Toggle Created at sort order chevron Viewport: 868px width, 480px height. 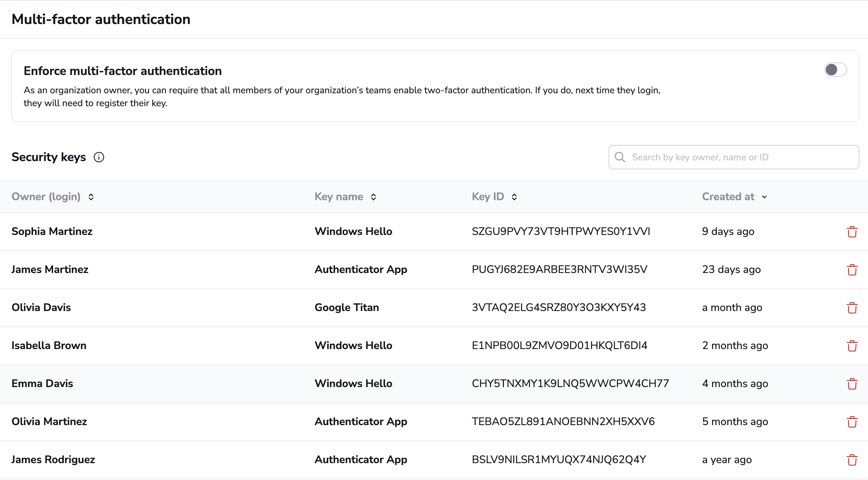click(x=764, y=197)
